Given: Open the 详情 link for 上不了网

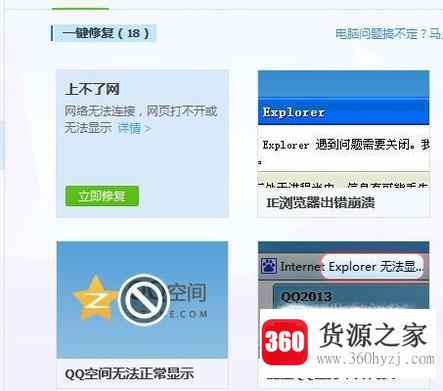Looking at the screenshot, I should 134,128.
